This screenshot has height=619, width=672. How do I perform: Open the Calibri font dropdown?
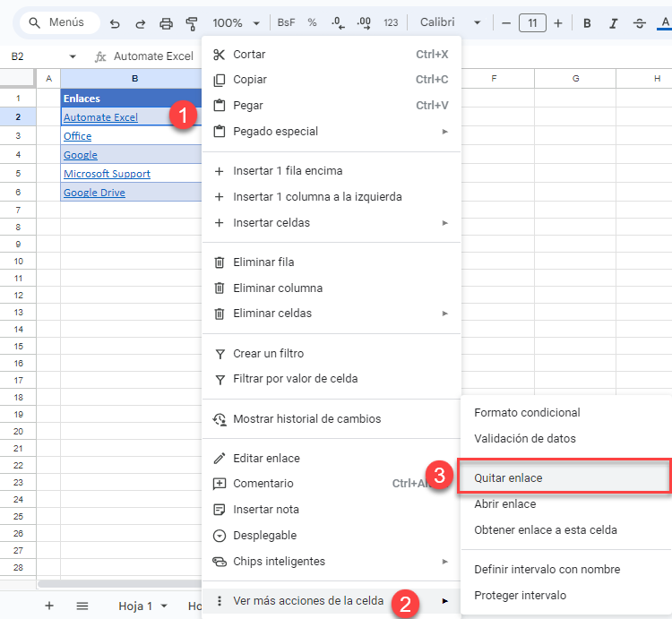click(x=450, y=22)
